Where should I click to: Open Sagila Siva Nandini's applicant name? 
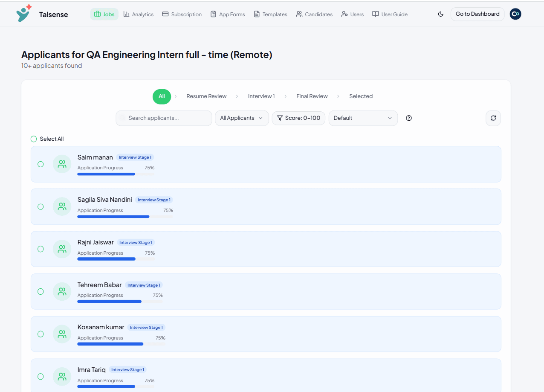coord(105,200)
